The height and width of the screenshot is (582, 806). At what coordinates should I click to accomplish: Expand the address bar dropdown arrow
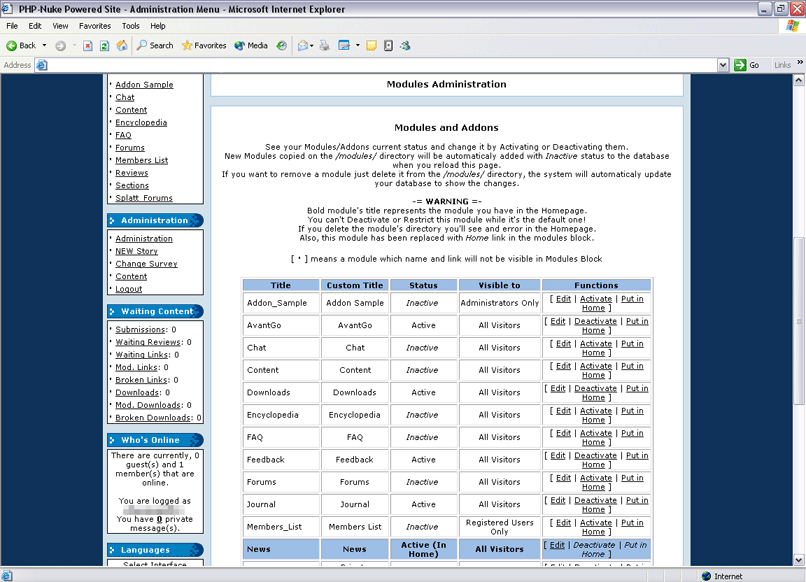pyautogui.click(x=723, y=65)
